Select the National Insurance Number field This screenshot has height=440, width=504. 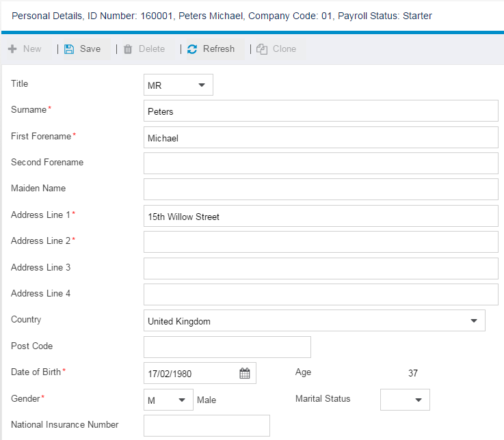click(x=207, y=426)
